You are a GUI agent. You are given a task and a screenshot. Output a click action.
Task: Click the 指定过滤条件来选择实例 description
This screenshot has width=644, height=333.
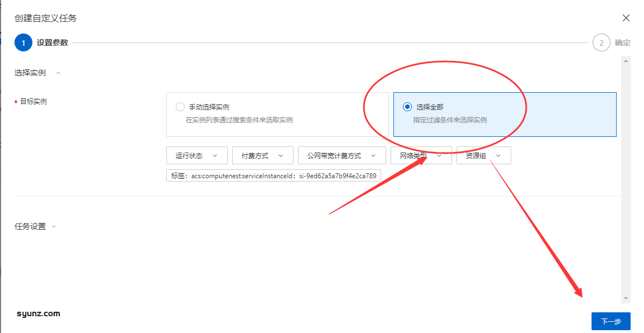coord(450,120)
